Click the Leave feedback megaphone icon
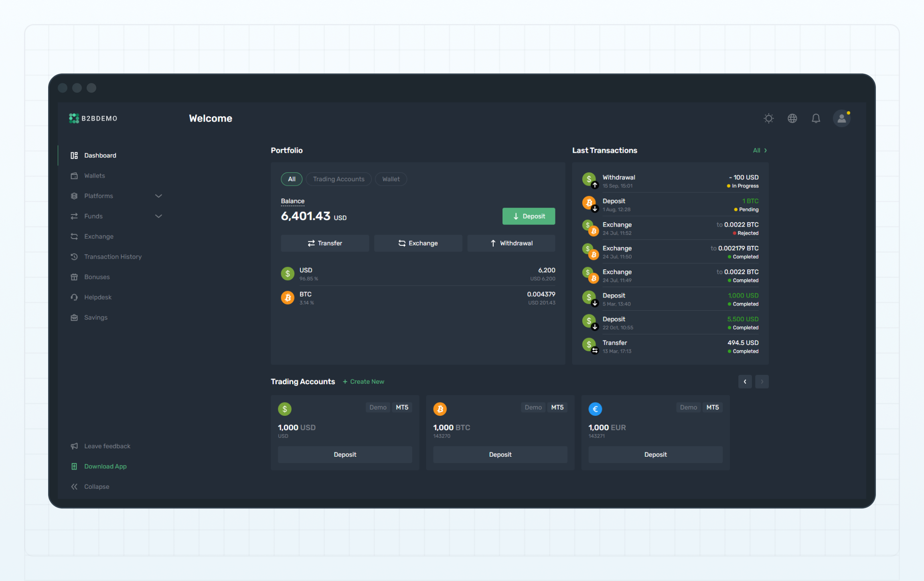This screenshot has width=924, height=581. (x=74, y=446)
